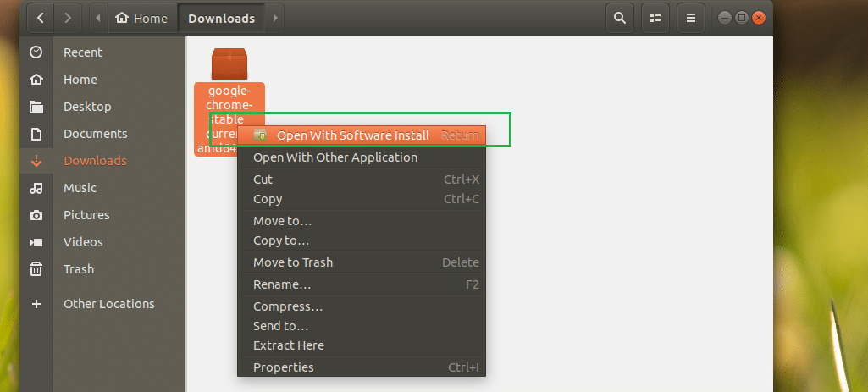
Task: Choose Rename… from the context menu
Action: [x=362, y=284]
